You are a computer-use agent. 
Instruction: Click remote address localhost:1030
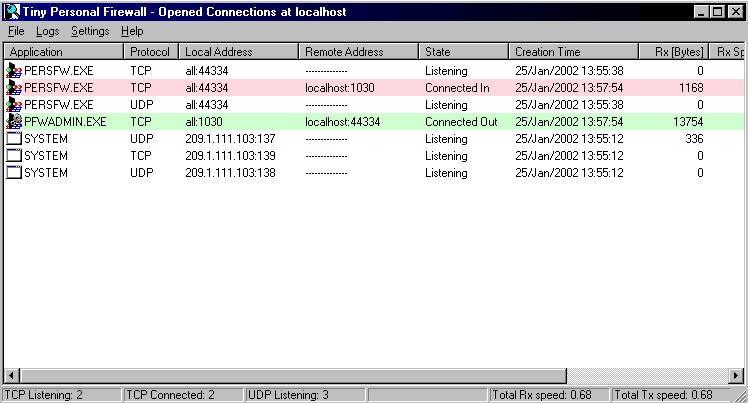tap(340, 88)
